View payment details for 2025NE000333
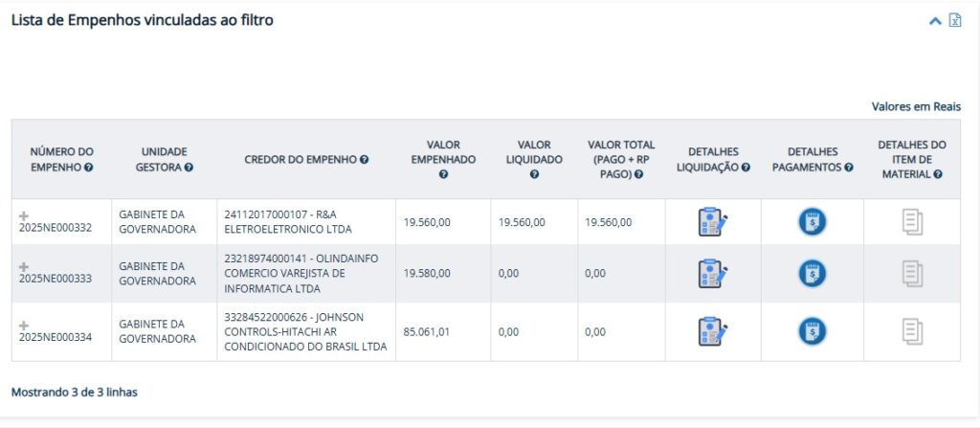The image size is (980, 428). click(x=813, y=274)
